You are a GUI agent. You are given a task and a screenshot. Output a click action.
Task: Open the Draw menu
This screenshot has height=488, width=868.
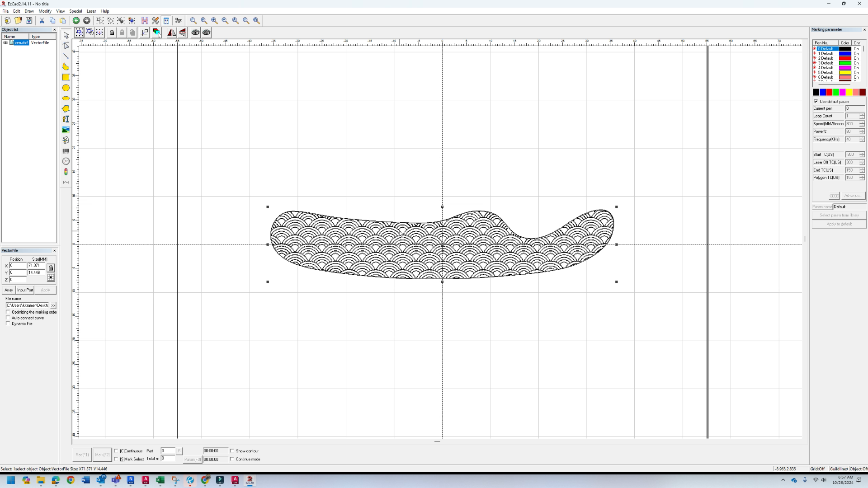click(29, 11)
